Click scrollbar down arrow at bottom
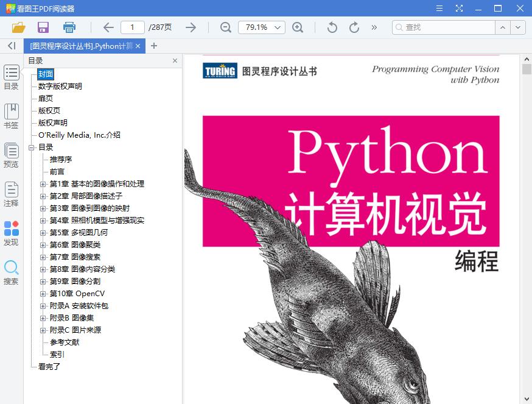 [x=527, y=399]
